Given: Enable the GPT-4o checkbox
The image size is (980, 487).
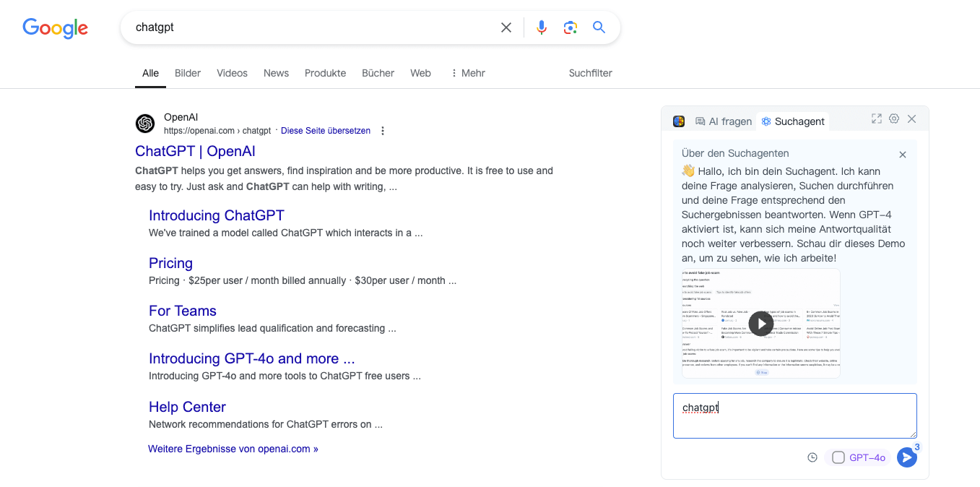Looking at the screenshot, I should point(838,457).
